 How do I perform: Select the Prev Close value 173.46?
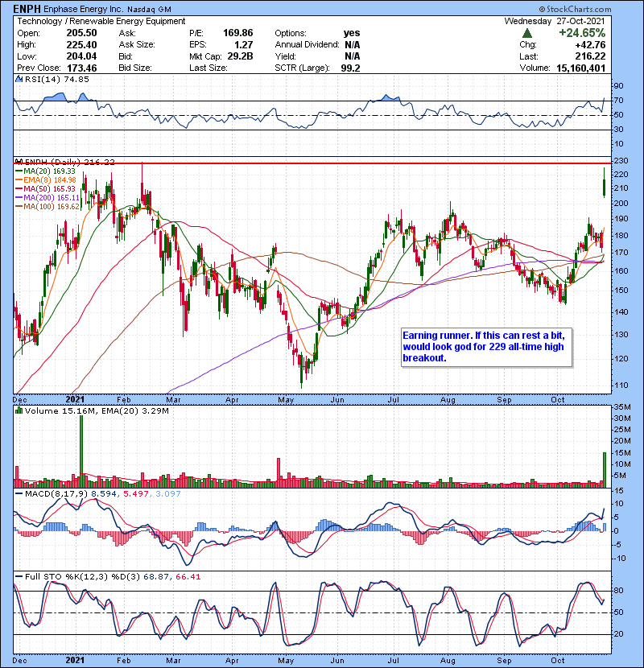click(x=81, y=68)
